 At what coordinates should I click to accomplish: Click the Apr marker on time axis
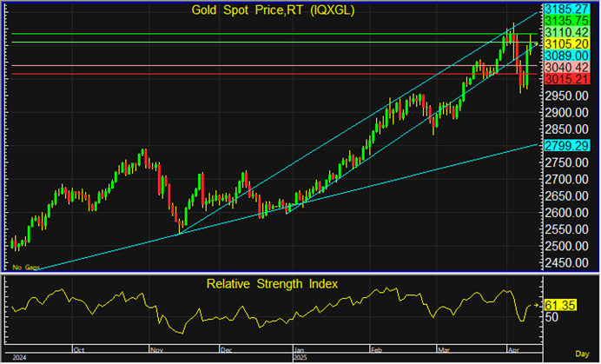click(514, 350)
